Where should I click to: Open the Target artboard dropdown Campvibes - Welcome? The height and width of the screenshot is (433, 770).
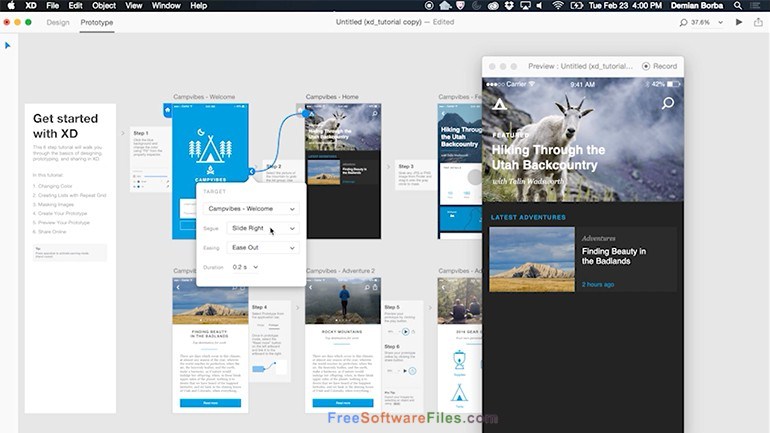pyautogui.click(x=251, y=209)
